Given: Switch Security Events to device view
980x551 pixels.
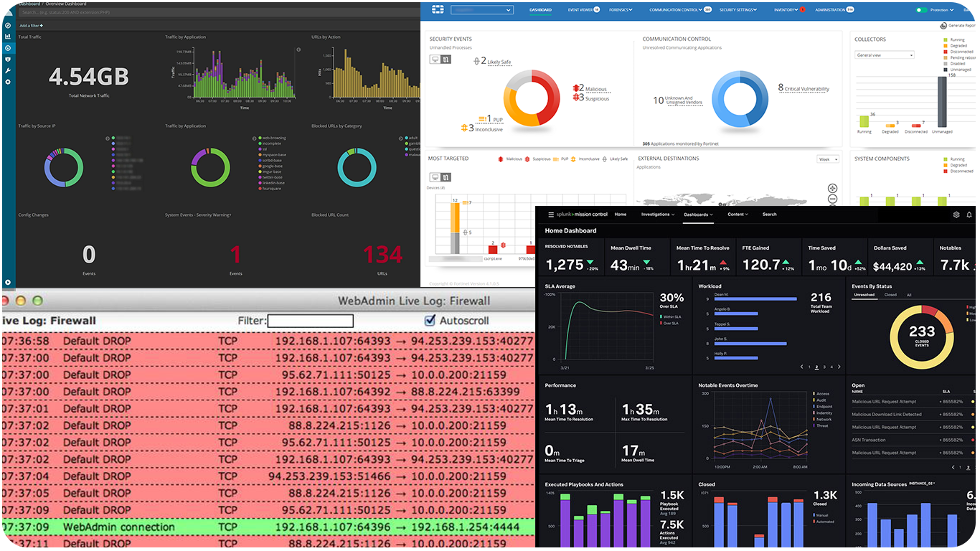Looking at the screenshot, I should coord(434,59).
